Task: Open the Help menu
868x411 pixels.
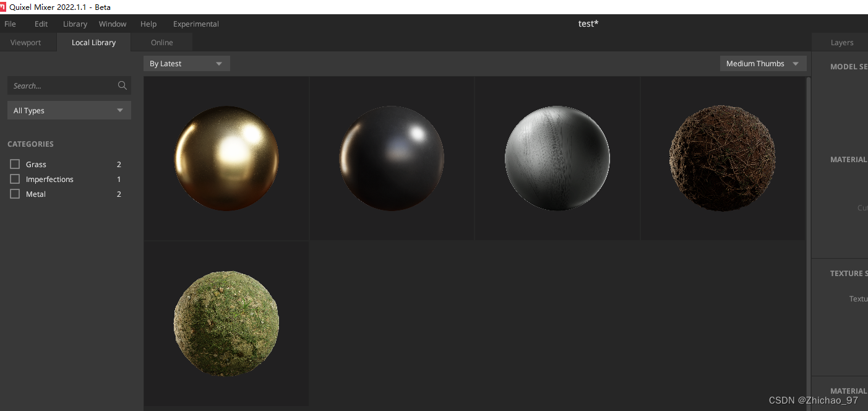Action: (x=148, y=24)
